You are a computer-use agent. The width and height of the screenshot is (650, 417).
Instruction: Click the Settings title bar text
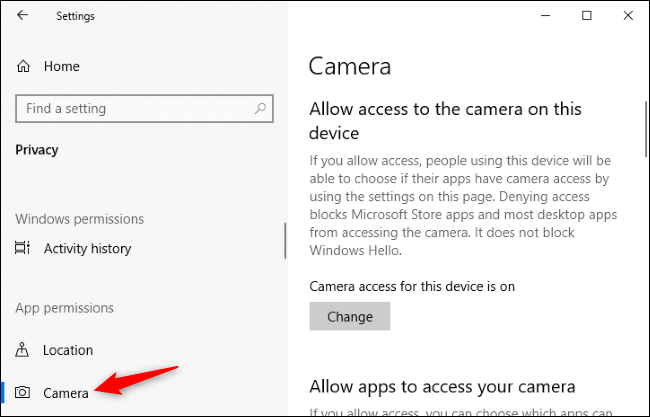pyautogui.click(x=78, y=16)
